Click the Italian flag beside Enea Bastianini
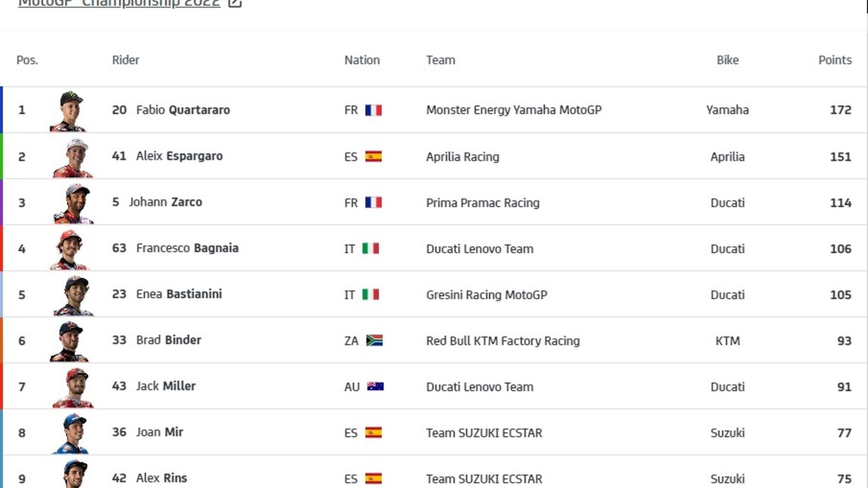Viewport: 868px width, 488px height. tap(372, 294)
